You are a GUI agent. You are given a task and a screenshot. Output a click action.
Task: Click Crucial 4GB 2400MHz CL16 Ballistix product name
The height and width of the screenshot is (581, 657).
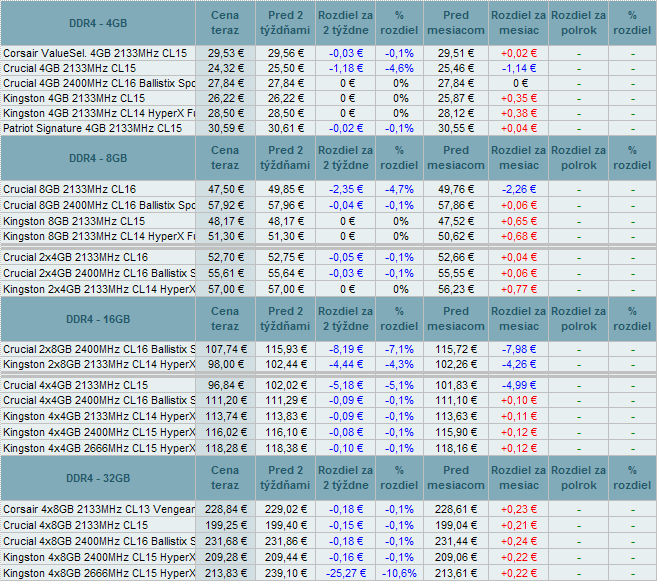tap(99, 83)
